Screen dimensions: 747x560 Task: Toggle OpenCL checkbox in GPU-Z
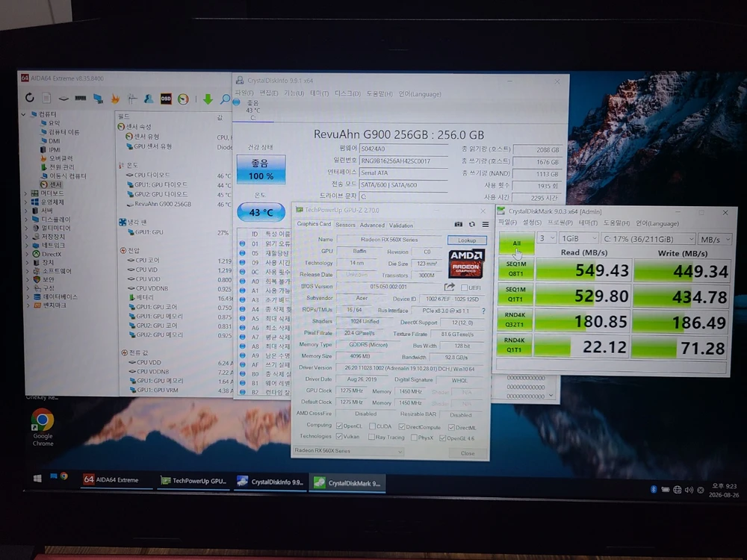coord(339,426)
